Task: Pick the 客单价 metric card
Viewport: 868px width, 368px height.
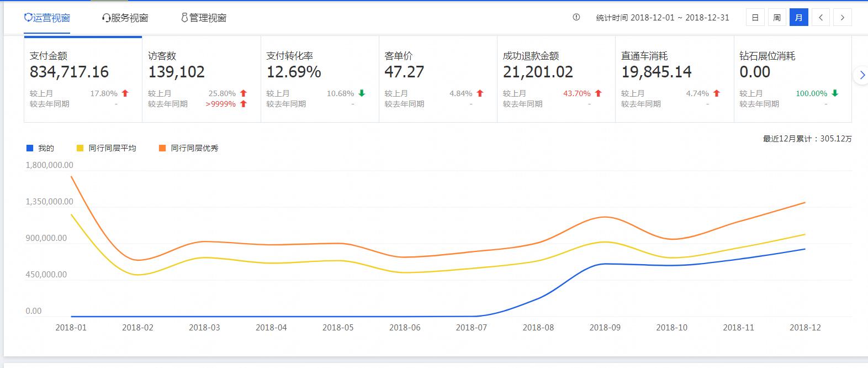Action: 438,79
